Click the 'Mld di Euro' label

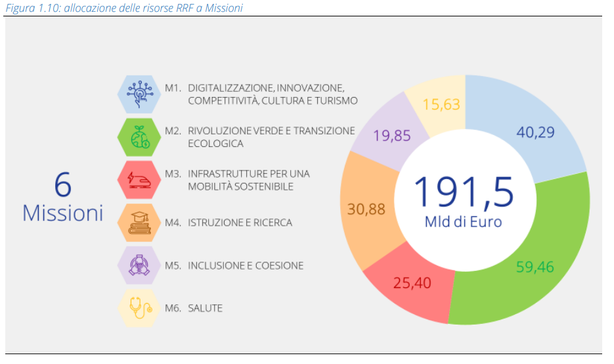click(x=463, y=222)
